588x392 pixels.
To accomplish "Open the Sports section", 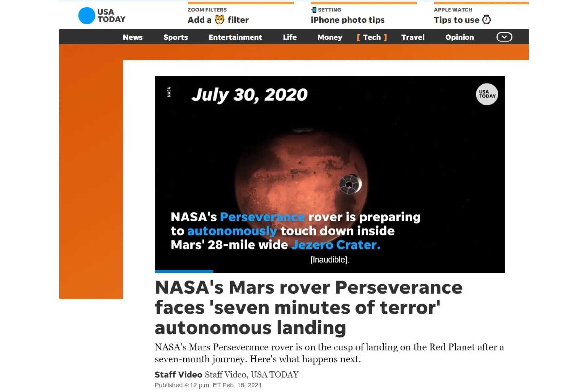I will tap(175, 37).
